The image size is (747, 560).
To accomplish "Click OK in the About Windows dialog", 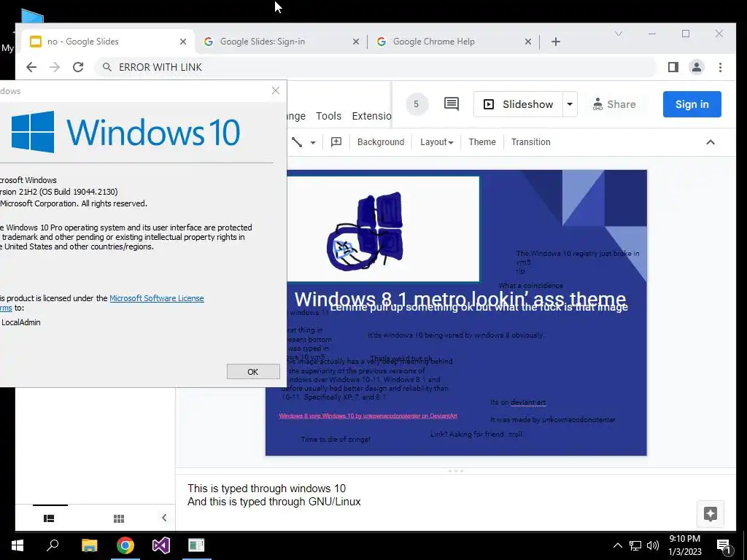I will pos(253,371).
